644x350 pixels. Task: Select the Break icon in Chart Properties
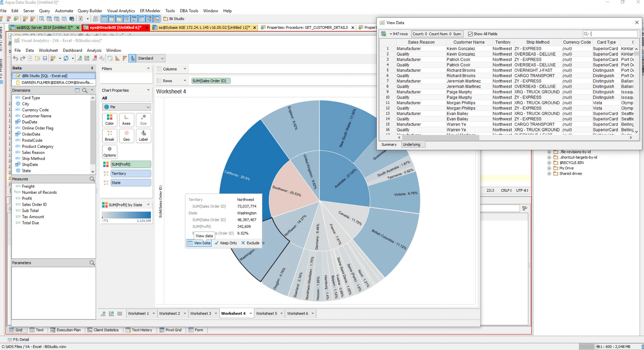[x=109, y=136]
